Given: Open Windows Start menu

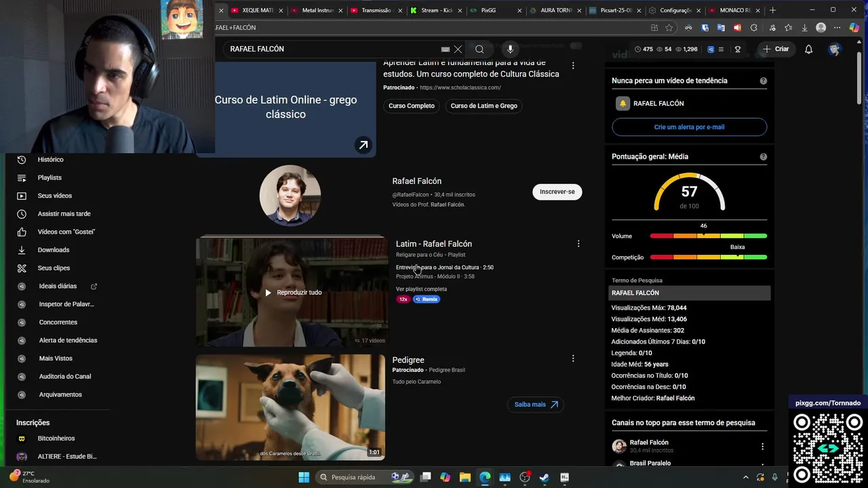Looking at the screenshot, I should tap(304, 477).
